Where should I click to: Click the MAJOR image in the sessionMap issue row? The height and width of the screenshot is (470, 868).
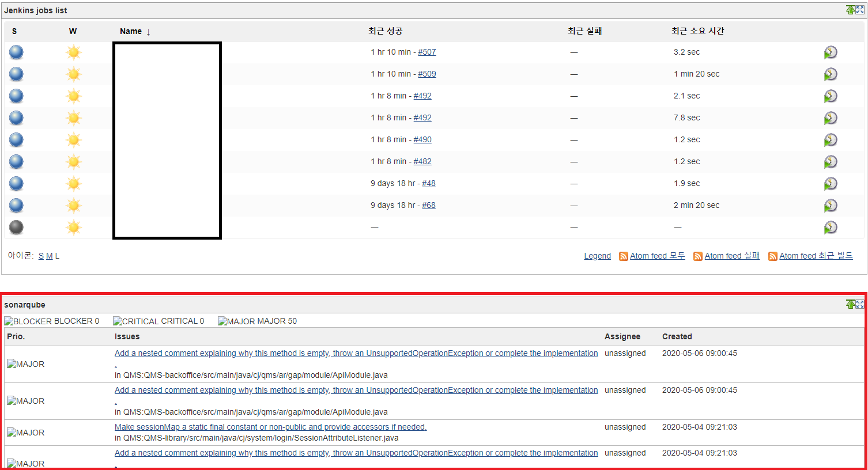coord(25,433)
